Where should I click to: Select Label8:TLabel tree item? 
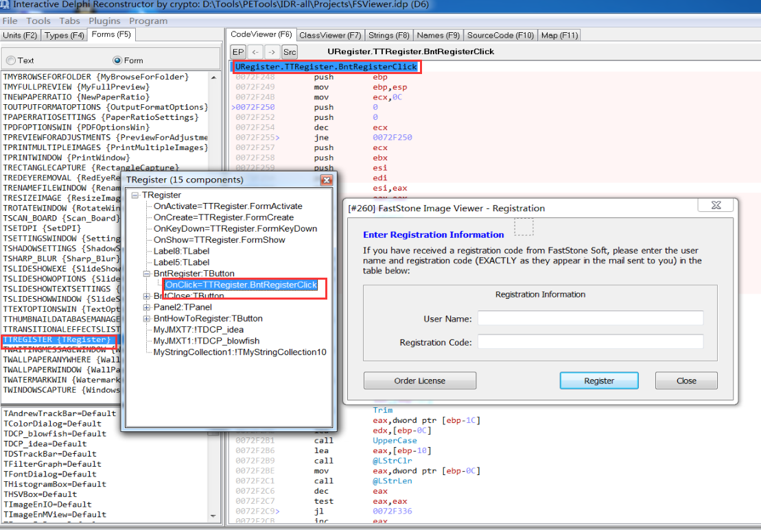(x=181, y=251)
